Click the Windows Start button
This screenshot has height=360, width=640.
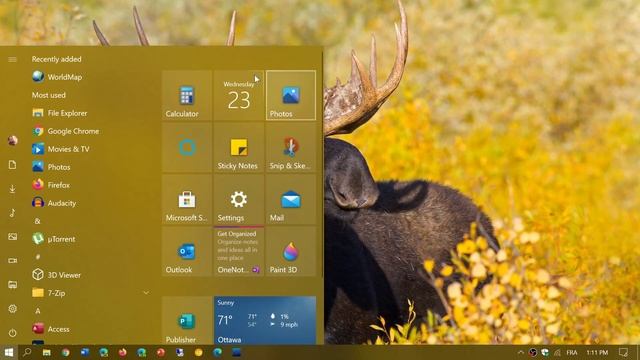pyautogui.click(x=9, y=352)
